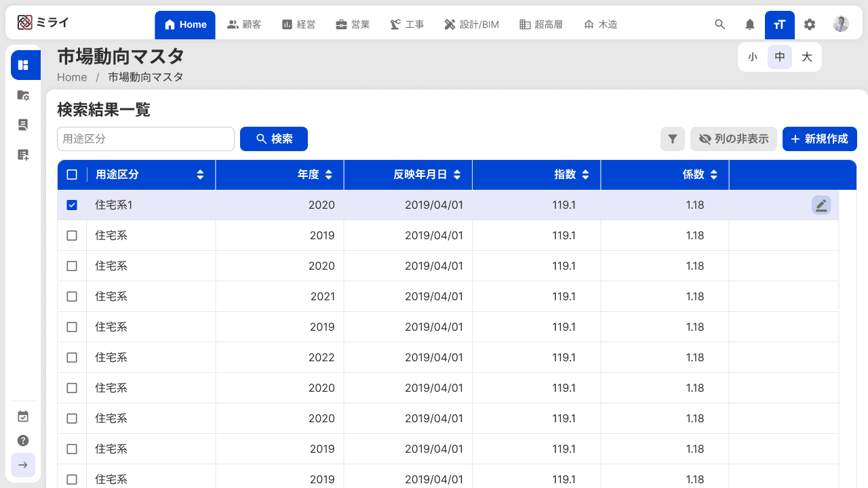
Task: Click the edit pencil on 住宅系1 row
Action: (821, 205)
